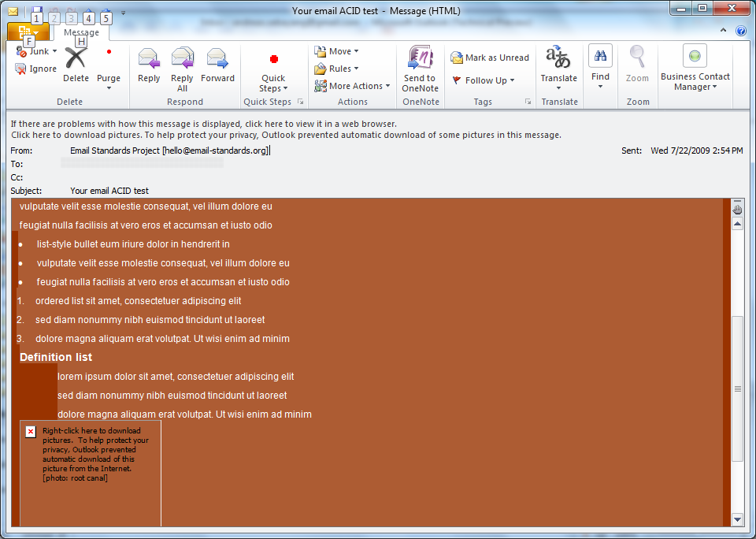Click the scrollbar down arrow
Image resolution: width=756 pixels, height=539 pixels.
tap(737, 519)
